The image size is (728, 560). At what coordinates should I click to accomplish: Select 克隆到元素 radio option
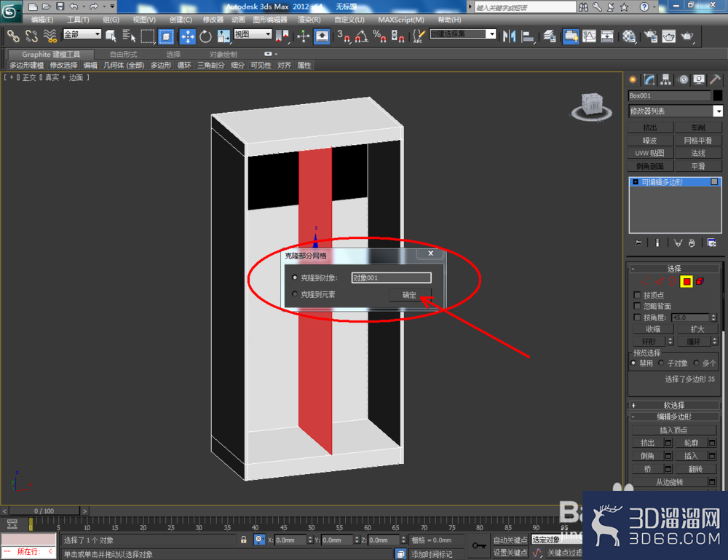pos(294,294)
